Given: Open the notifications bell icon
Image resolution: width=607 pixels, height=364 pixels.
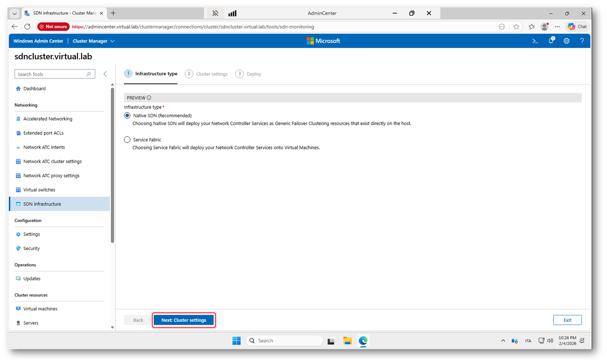Looking at the screenshot, I should pos(551,41).
